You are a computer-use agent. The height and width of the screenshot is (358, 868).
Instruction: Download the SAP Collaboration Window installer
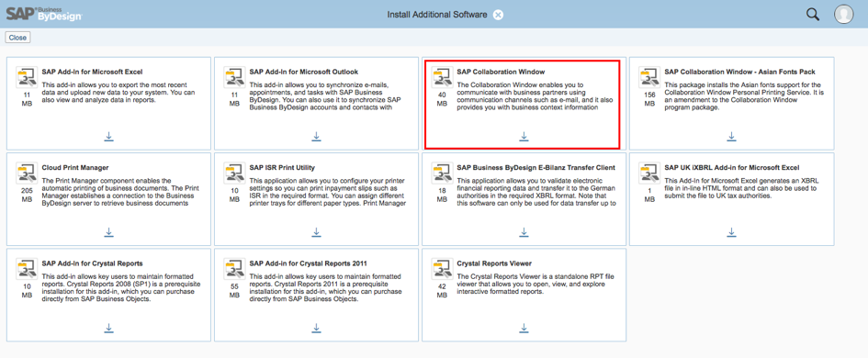[x=524, y=136]
